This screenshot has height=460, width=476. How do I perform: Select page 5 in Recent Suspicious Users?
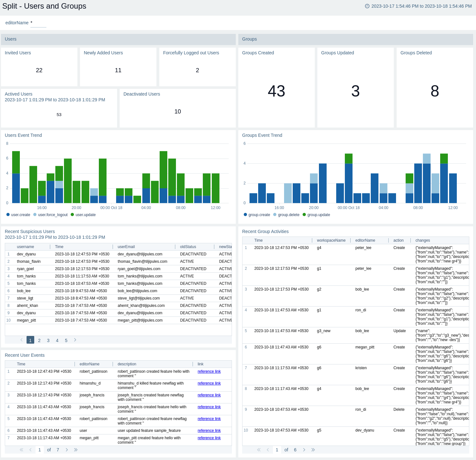66,340
